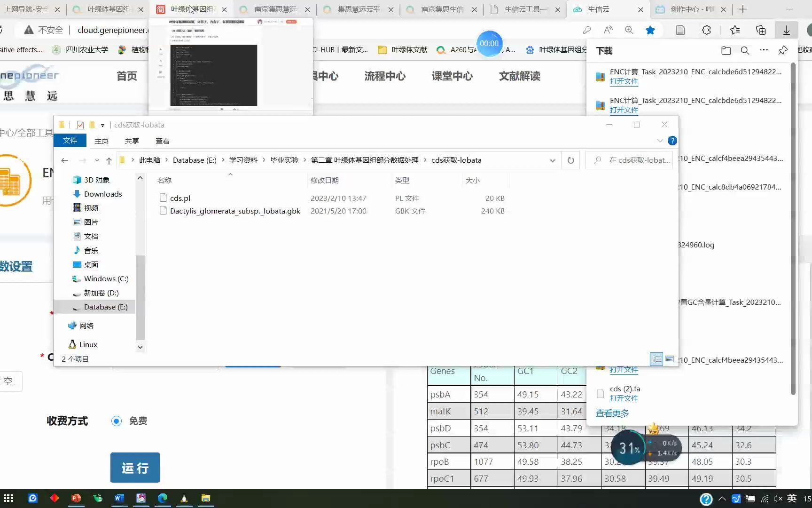Select Database (E:) drive in navigation pane
This screenshot has height=508, width=812.
(x=106, y=307)
